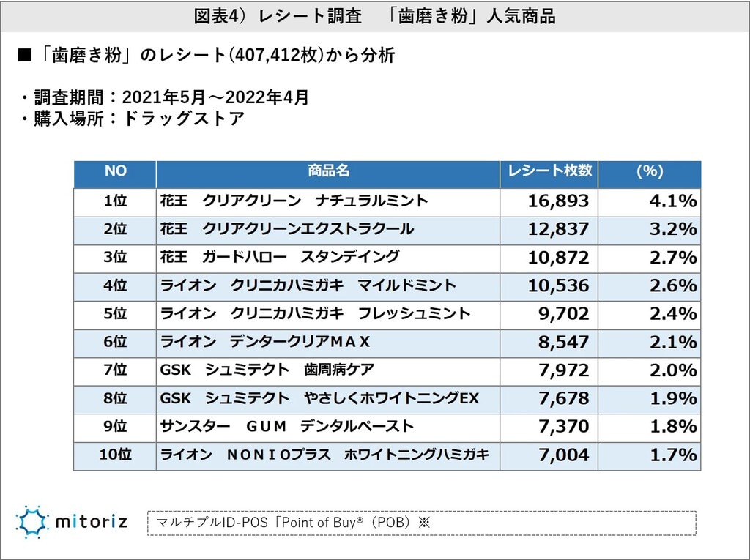The width and height of the screenshot is (750, 560).
Task: Click the percentage 1.8%
Action: (673, 427)
